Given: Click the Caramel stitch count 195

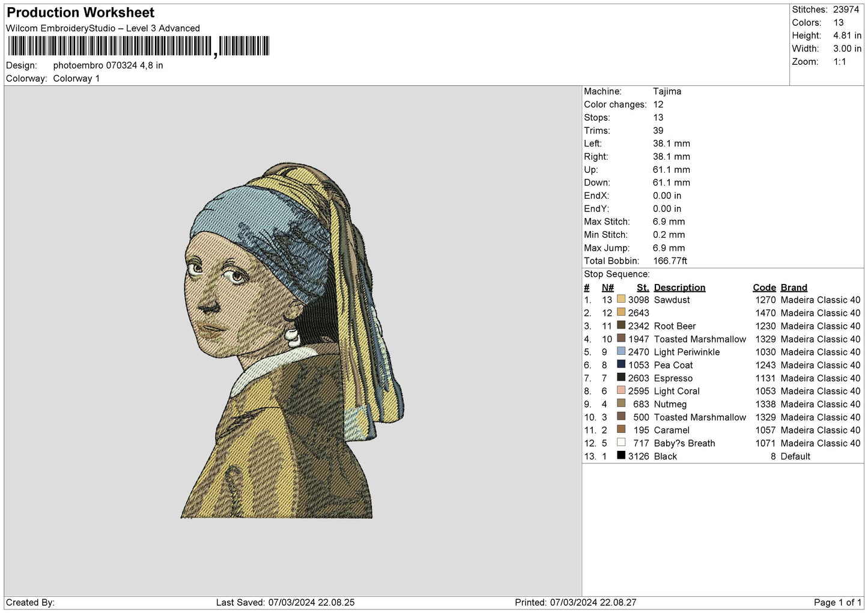Looking at the screenshot, I should [642, 430].
